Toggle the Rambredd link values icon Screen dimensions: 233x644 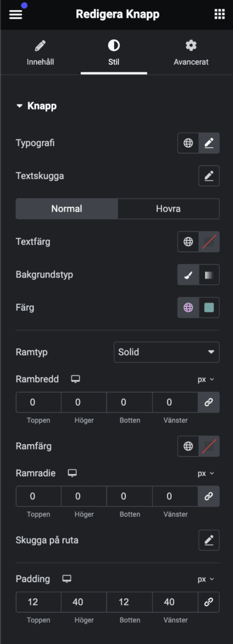[208, 402]
